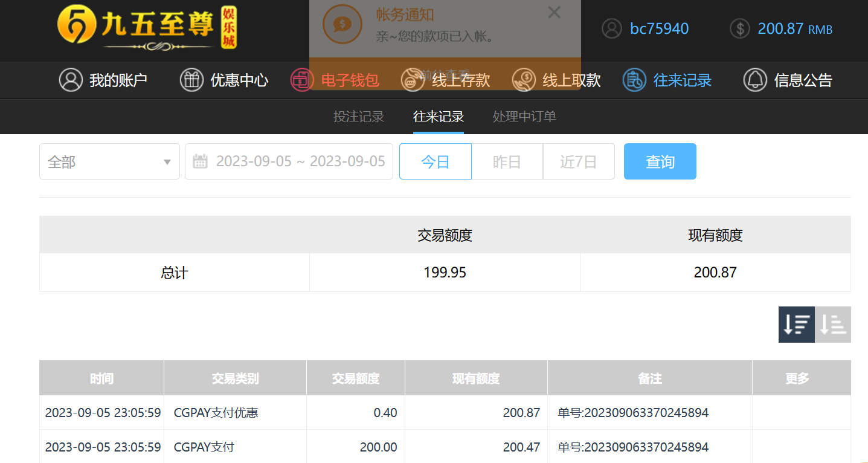Click the dollar coin icon beside the balance

coord(740,28)
